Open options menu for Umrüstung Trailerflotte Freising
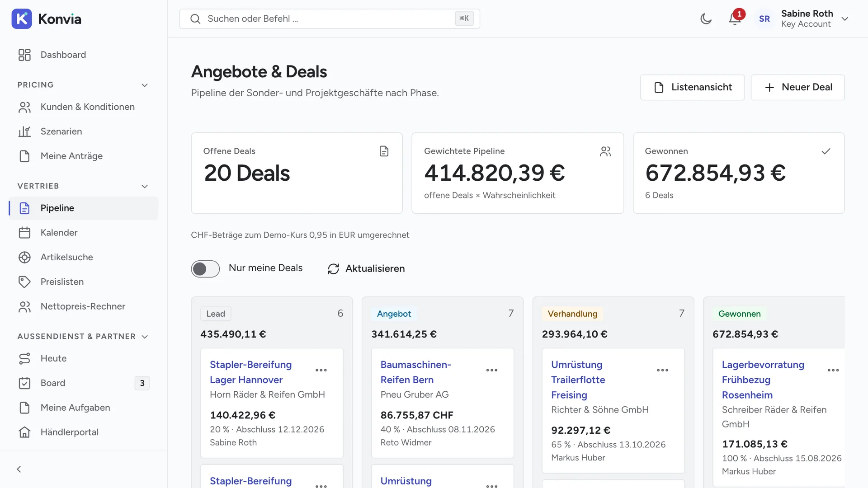The image size is (868, 488). (x=662, y=370)
